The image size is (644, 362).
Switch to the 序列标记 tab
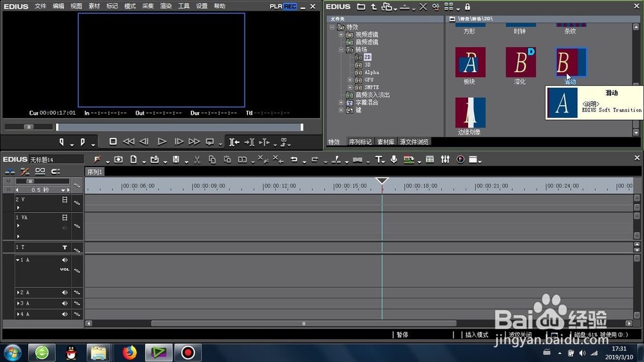[360, 142]
